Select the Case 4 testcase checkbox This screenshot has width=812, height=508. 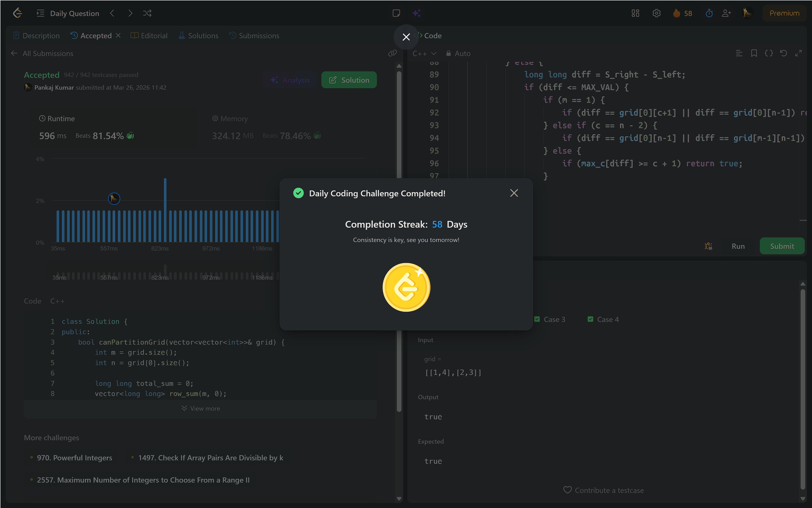(590, 319)
